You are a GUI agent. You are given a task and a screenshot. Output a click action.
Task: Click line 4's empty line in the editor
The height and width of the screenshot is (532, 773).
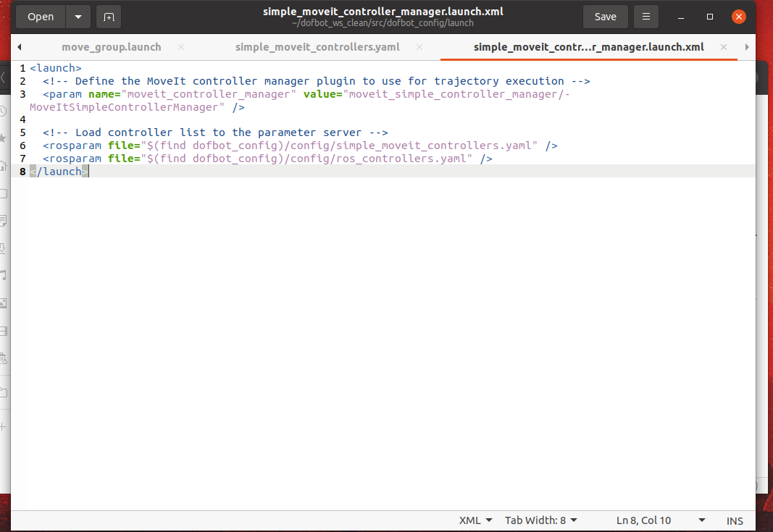tap(217, 119)
